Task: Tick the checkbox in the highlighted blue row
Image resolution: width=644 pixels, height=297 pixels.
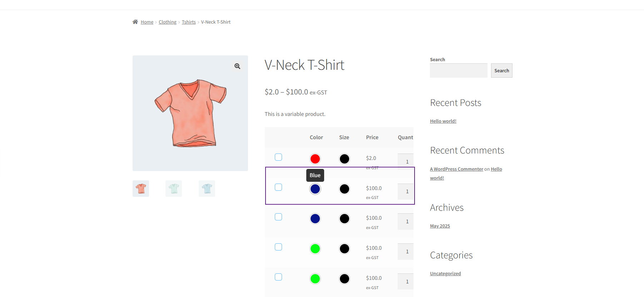Action: tap(278, 187)
